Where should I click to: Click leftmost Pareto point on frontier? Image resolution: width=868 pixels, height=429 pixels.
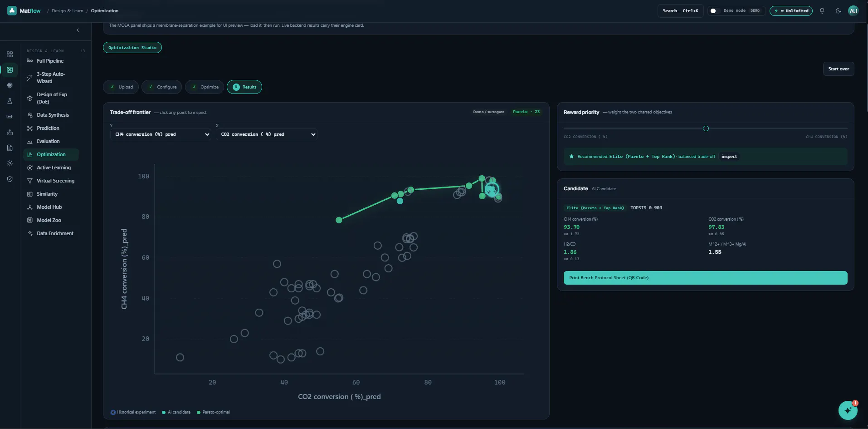pos(339,220)
